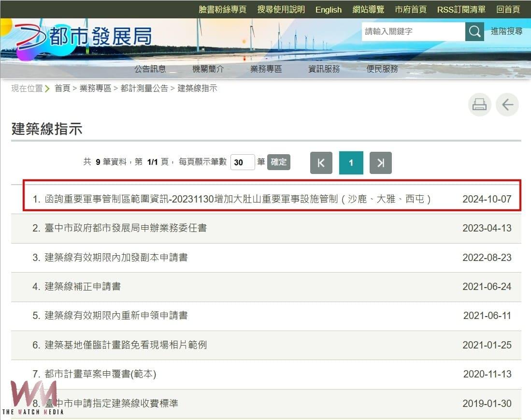Viewport: 531px width, 420px height.
Task: Click the per-page count field showing 30
Action: (x=243, y=162)
